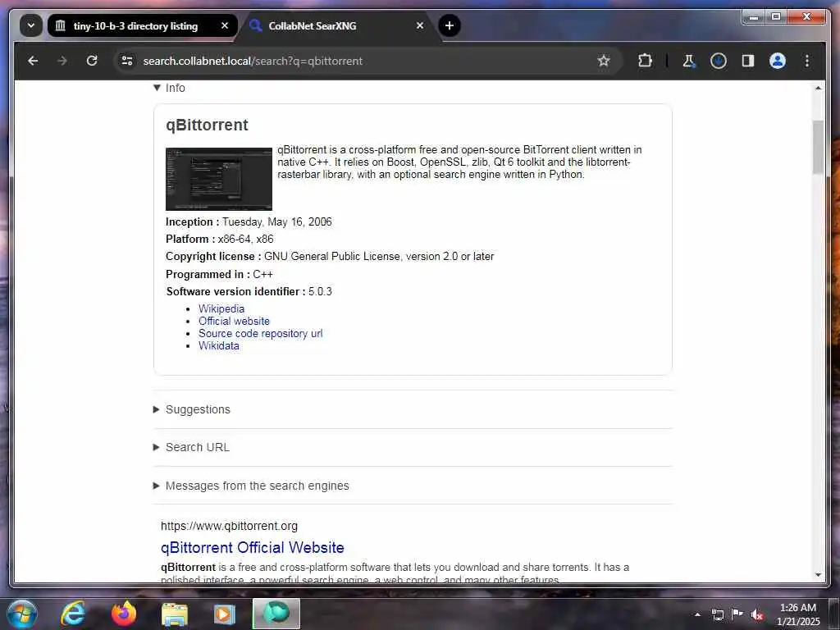The width and height of the screenshot is (840, 630).
Task: Open qBittorrent Official Website result
Action: click(x=253, y=547)
